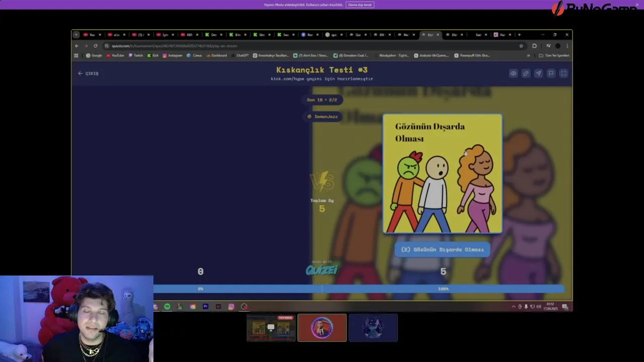This screenshot has height=362, width=644.
Task: Click the browser back arrow
Action: (77, 46)
